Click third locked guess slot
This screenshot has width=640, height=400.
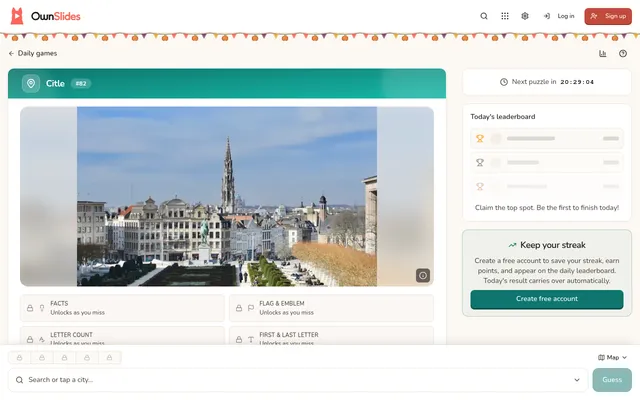(64, 358)
